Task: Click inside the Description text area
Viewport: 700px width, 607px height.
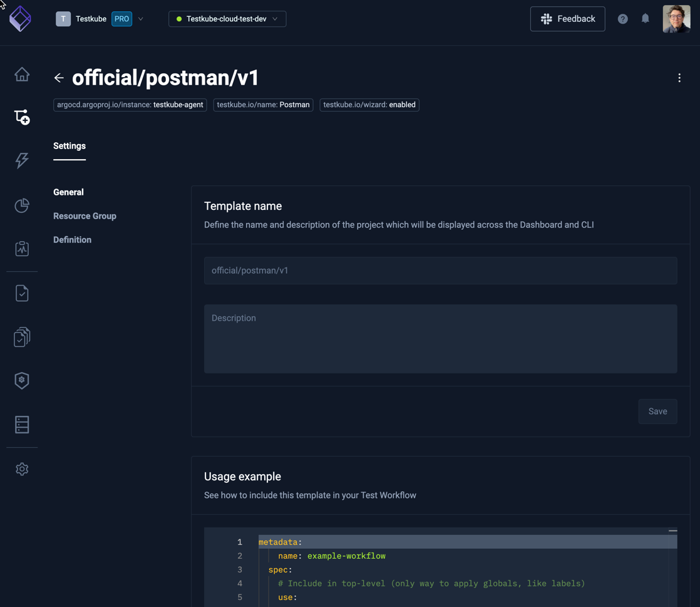Action: (x=440, y=338)
